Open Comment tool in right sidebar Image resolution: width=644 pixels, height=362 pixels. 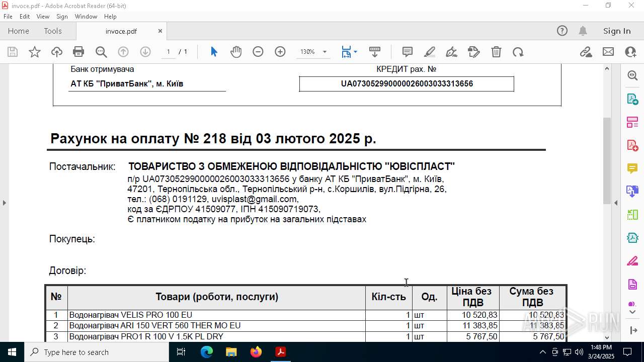(632, 168)
